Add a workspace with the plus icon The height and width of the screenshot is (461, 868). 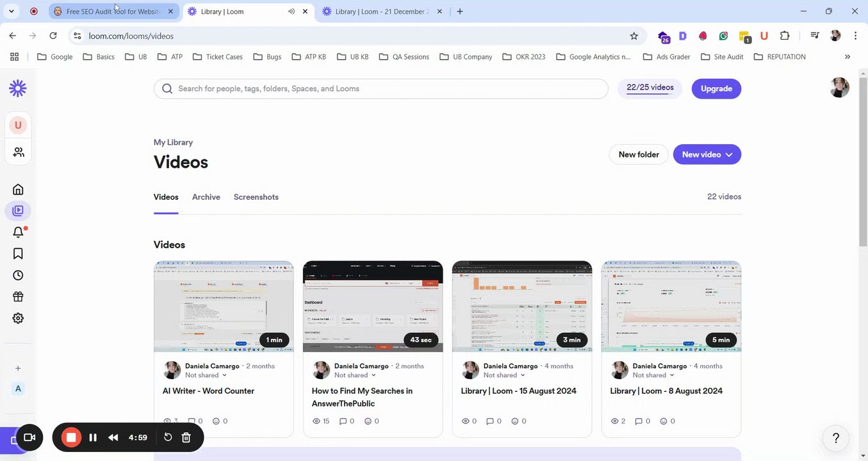[x=18, y=368]
